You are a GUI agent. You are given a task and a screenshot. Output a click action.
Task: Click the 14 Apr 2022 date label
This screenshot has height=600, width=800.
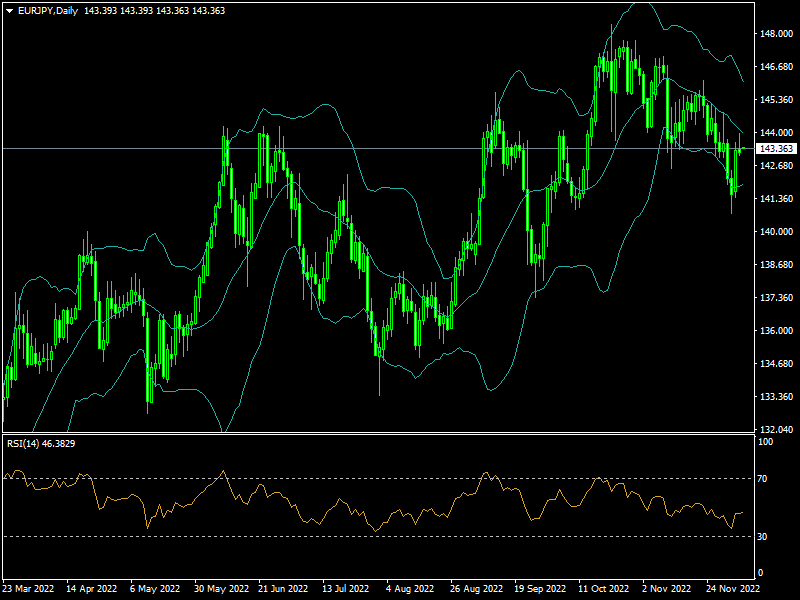click(91, 589)
